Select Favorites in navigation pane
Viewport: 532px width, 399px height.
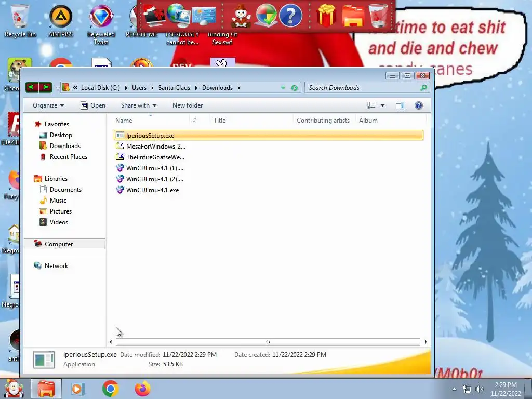click(x=57, y=124)
